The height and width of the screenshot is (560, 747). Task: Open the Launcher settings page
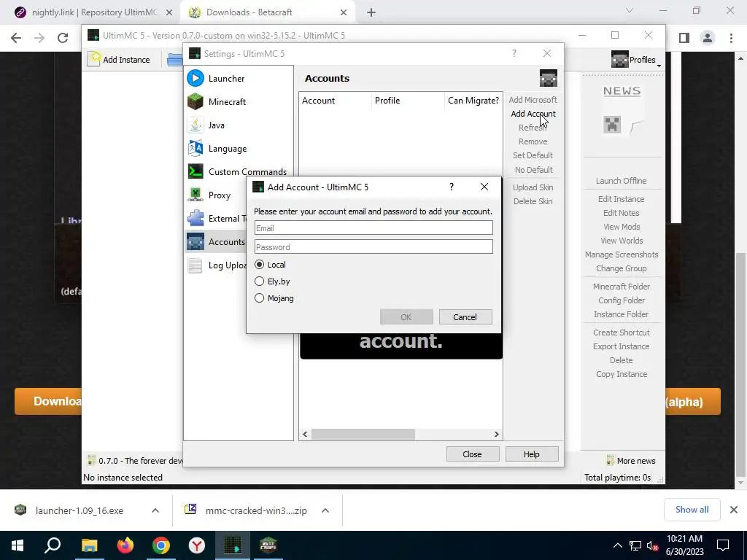pyautogui.click(x=239, y=79)
